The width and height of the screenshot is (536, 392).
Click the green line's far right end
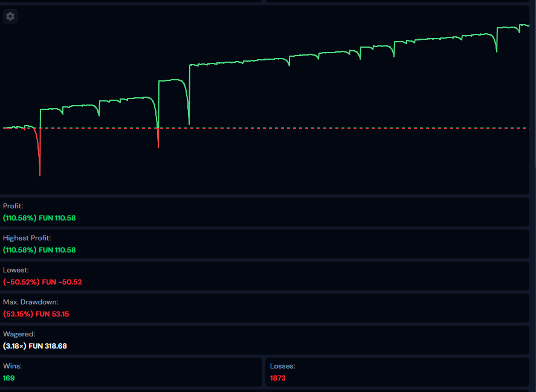(528, 25)
